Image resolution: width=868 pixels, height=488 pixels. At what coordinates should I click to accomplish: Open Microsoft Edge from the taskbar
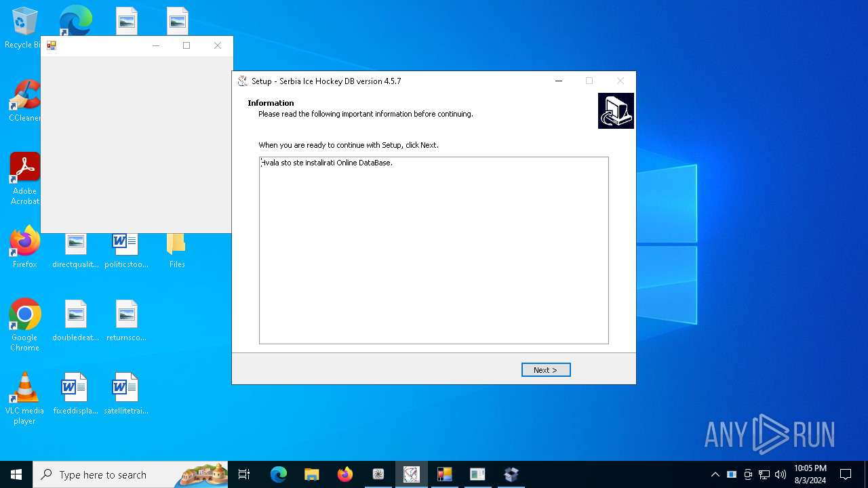(x=279, y=474)
